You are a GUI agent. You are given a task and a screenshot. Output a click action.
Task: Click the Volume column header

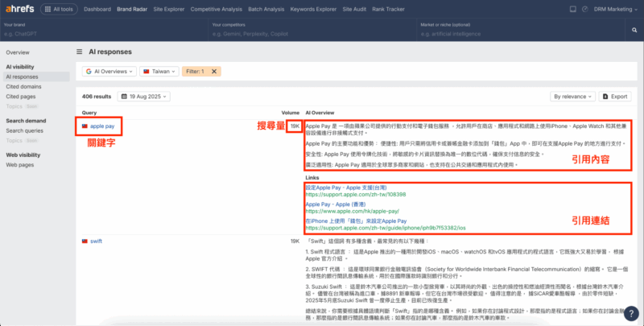pos(291,113)
